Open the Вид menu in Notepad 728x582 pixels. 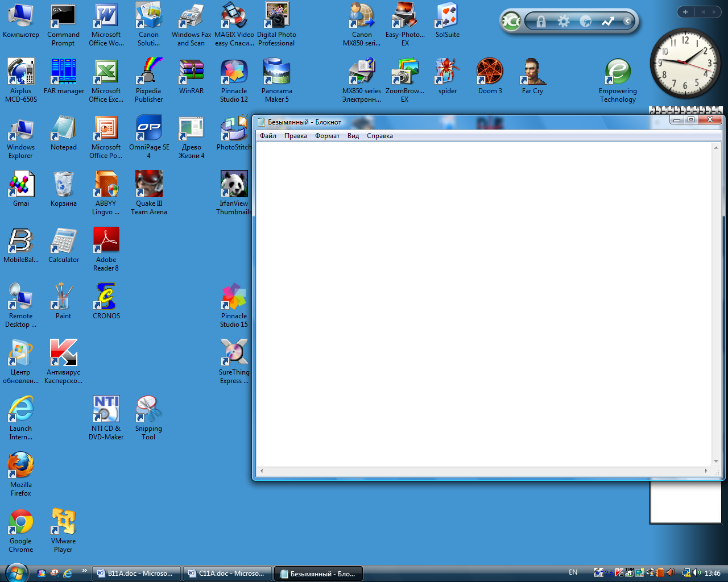pos(353,136)
